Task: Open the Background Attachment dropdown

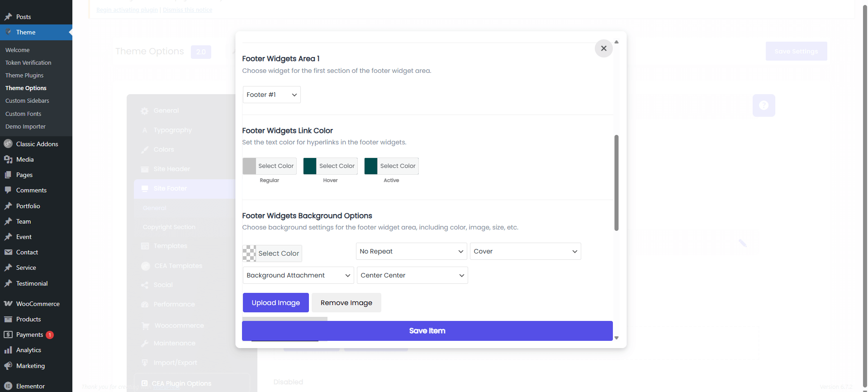Action: tap(298, 275)
